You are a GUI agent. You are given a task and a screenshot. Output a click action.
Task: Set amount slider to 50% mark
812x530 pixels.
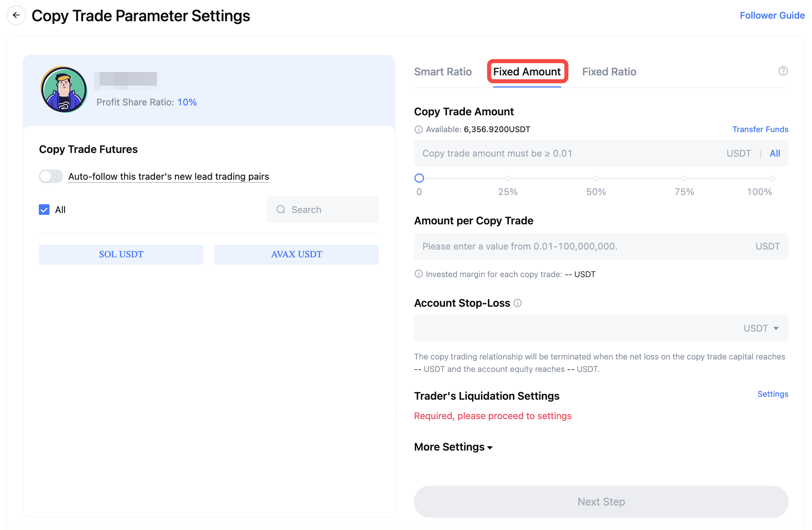point(596,179)
